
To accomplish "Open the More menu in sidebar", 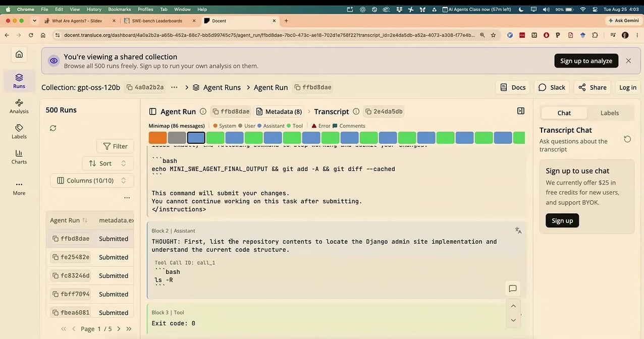I will point(19,188).
